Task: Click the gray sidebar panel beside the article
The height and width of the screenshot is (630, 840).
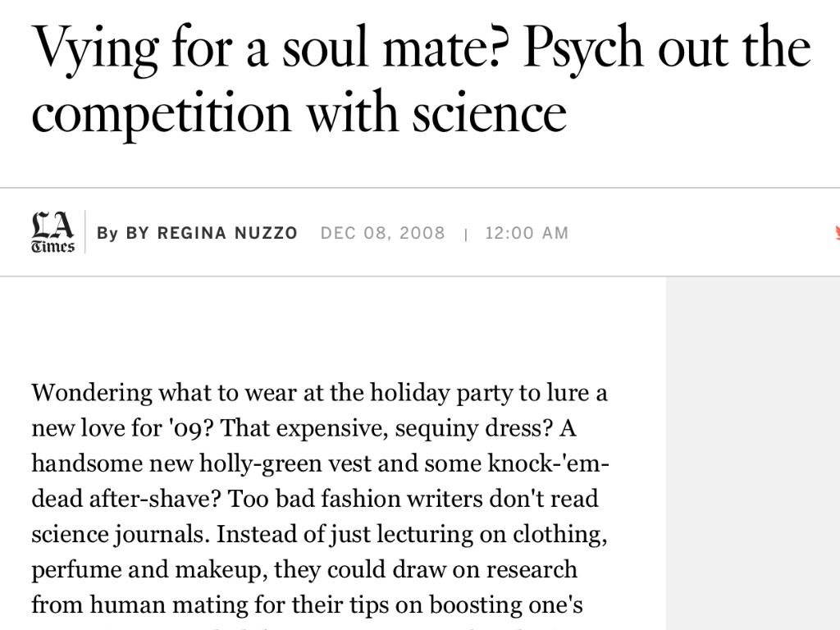Action: click(x=752, y=451)
